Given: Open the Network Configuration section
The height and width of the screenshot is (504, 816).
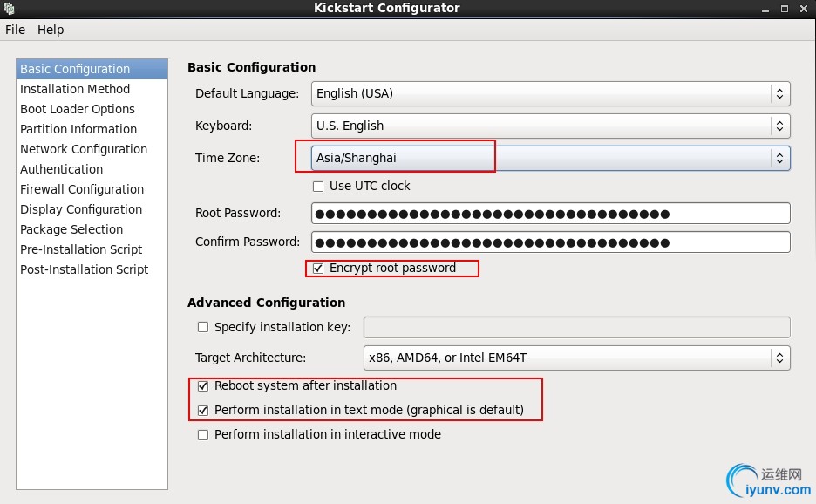Looking at the screenshot, I should [x=84, y=149].
